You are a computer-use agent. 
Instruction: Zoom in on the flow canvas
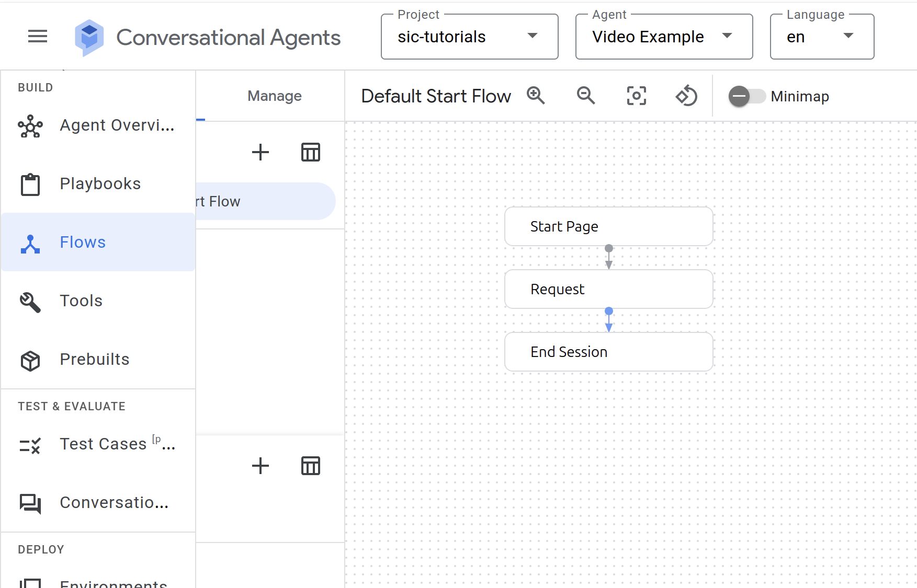(536, 96)
